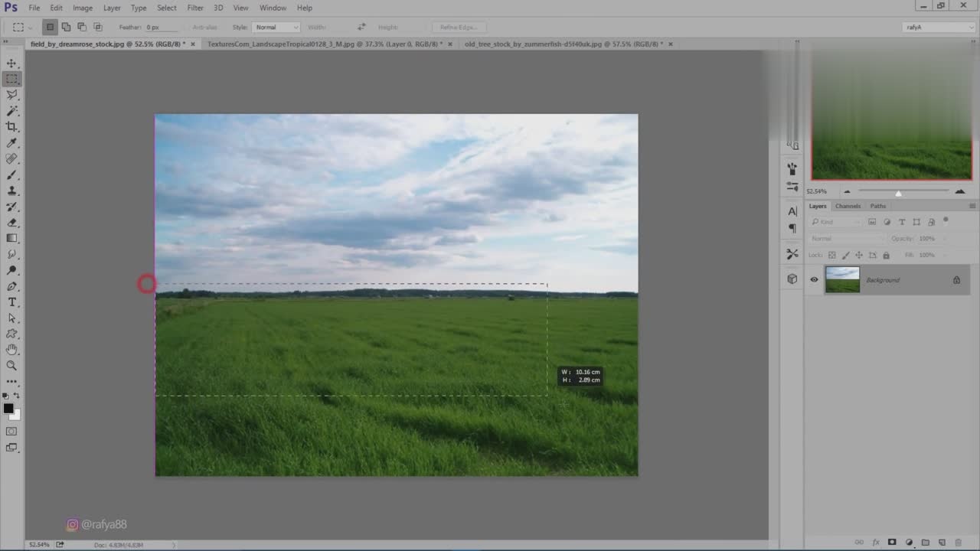Click the black foreground color swatch
Image resolution: width=980 pixels, height=551 pixels.
pyautogui.click(x=8, y=409)
